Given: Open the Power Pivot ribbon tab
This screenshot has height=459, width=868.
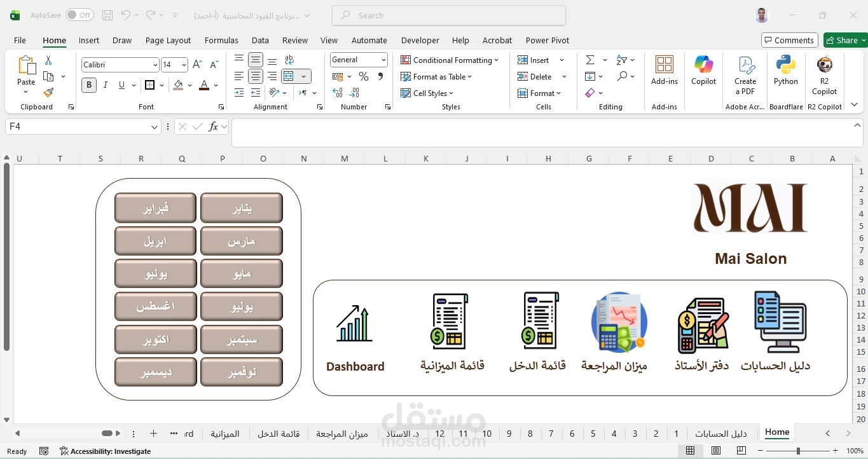Looking at the screenshot, I should coord(548,40).
